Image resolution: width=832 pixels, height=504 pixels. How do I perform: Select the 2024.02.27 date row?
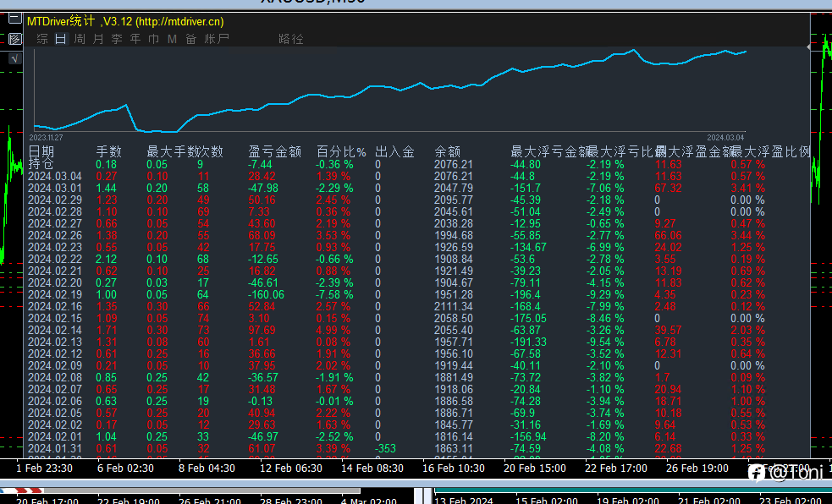pyautogui.click(x=55, y=223)
